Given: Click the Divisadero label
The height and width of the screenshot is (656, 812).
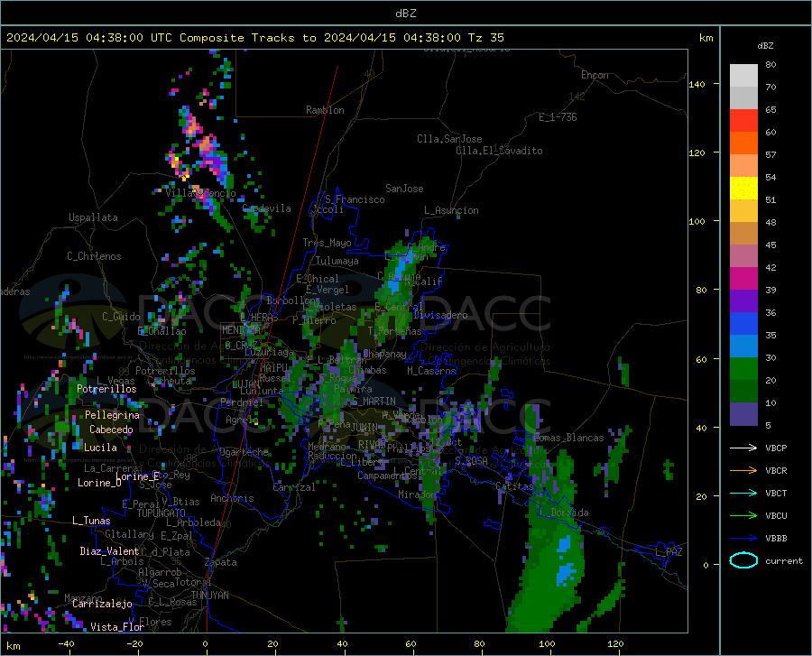Looking at the screenshot, I should 440,315.
